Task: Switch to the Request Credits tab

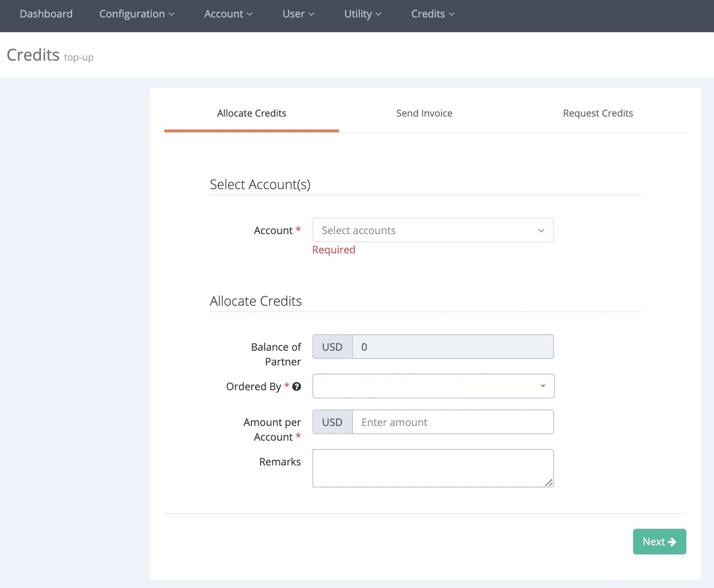Action: (598, 113)
